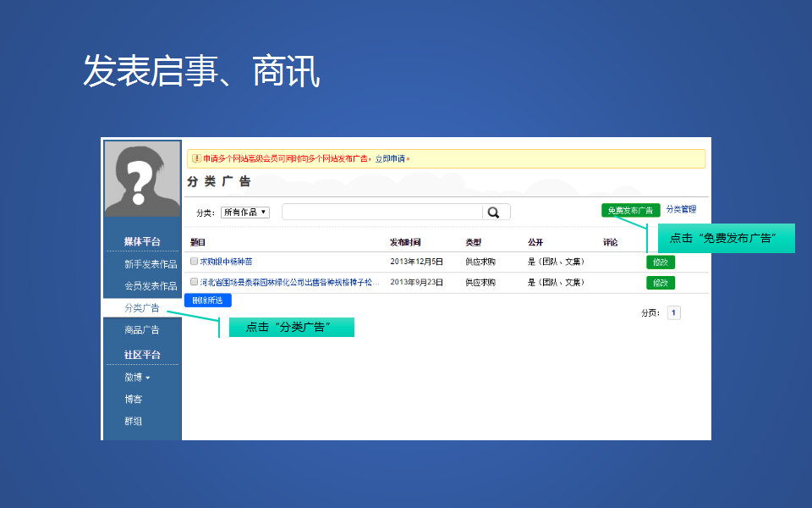812x508 pixels.
Task: Open the 所有作品 category dropdown
Action: click(245, 212)
